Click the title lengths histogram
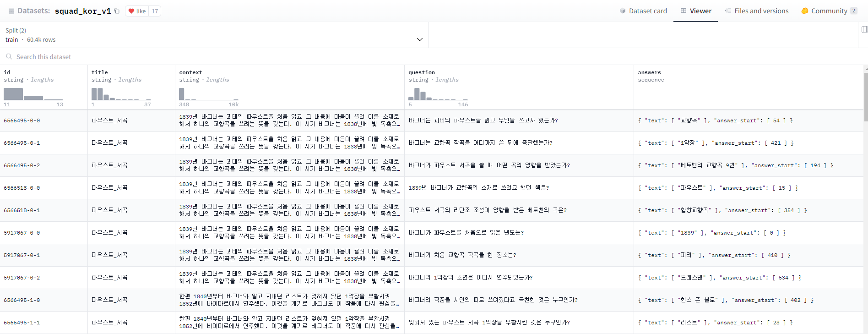The height and width of the screenshot is (334, 868). (121, 94)
